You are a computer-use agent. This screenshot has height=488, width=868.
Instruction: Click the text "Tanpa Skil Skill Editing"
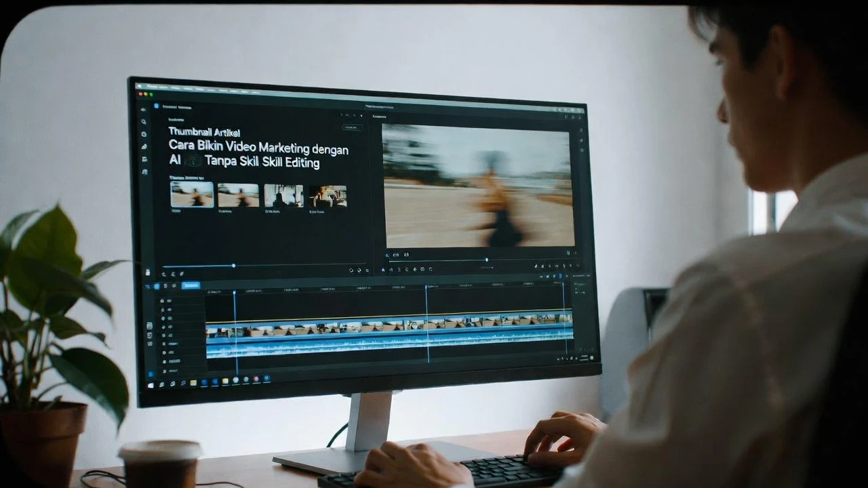pos(262,163)
